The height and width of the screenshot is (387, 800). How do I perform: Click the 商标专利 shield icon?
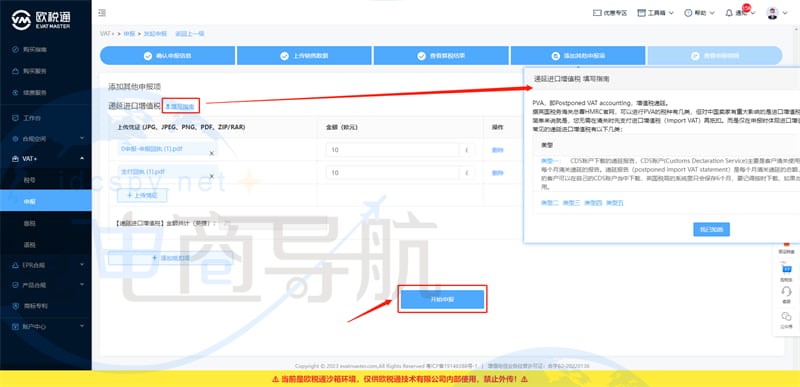pyautogui.click(x=15, y=305)
